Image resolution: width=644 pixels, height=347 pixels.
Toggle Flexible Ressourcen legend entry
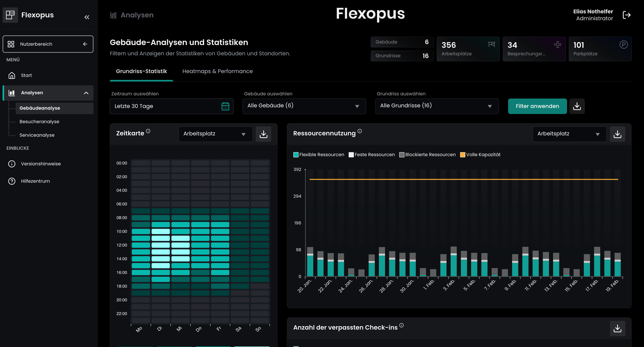tap(318, 155)
